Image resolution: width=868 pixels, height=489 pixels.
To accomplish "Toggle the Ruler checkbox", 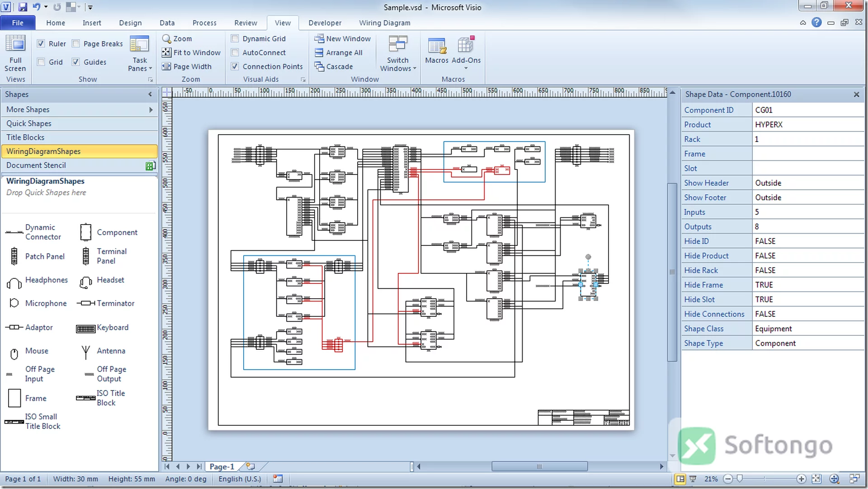I will [41, 43].
